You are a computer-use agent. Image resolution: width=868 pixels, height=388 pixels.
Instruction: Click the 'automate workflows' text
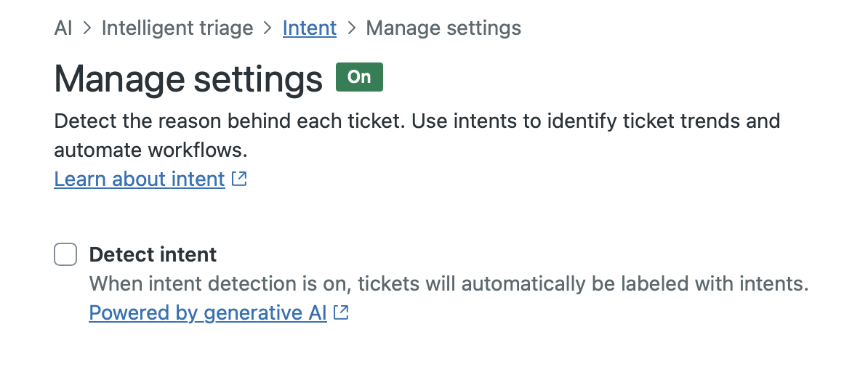[x=150, y=150]
